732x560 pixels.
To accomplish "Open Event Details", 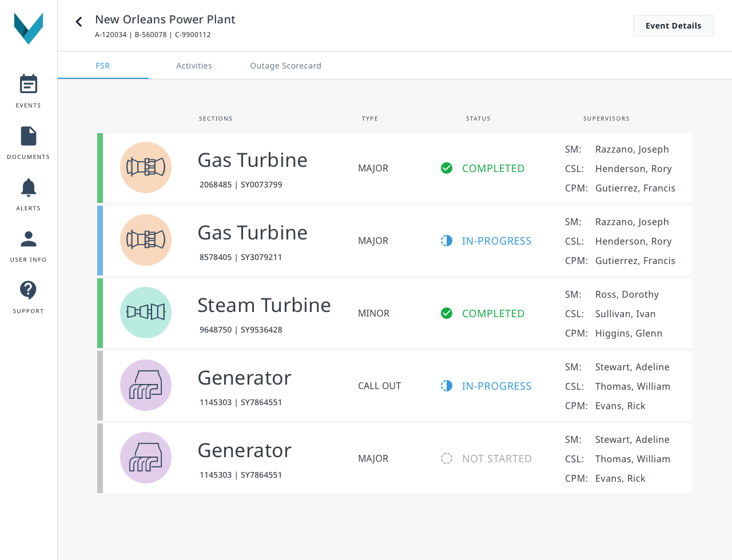I will pos(673,26).
